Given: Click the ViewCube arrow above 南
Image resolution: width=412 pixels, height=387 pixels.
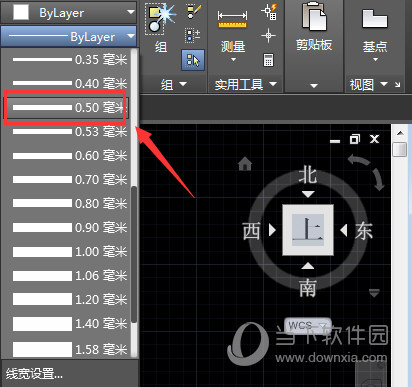Looking at the screenshot, I should click(x=308, y=265).
